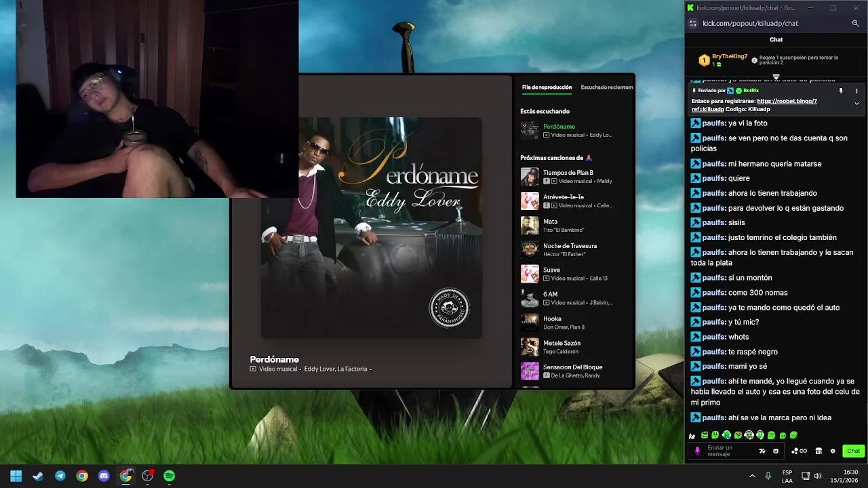This screenshot has height=488, width=868.
Task: Open Eddy Lover artist link below title
Action: pos(319,369)
